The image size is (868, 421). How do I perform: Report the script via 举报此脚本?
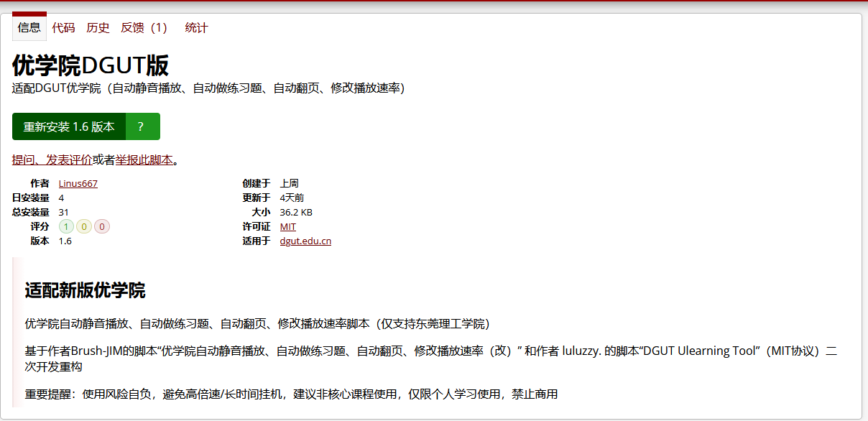[x=144, y=160]
